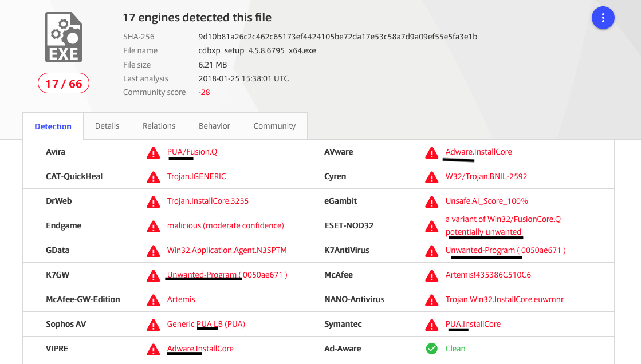The width and height of the screenshot is (641, 364).
Task: Click the EXE file type icon
Action: 64,38
